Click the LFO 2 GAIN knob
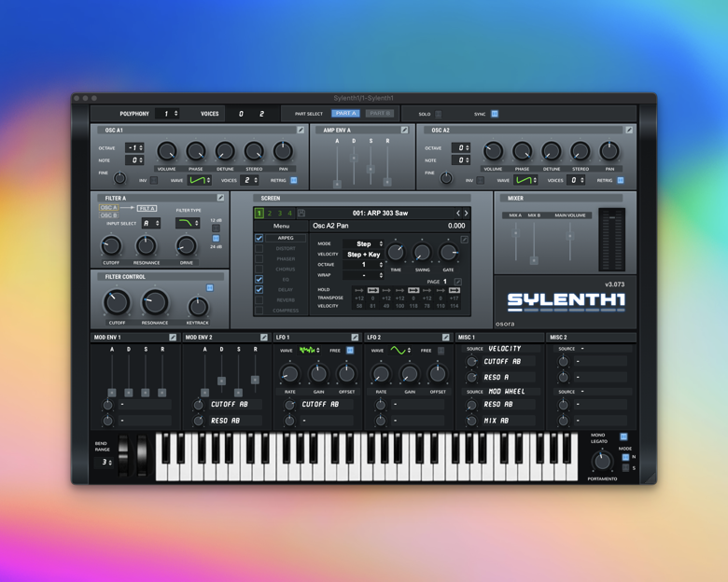Image resolution: width=728 pixels, height=582 pixels. (409, 374)
